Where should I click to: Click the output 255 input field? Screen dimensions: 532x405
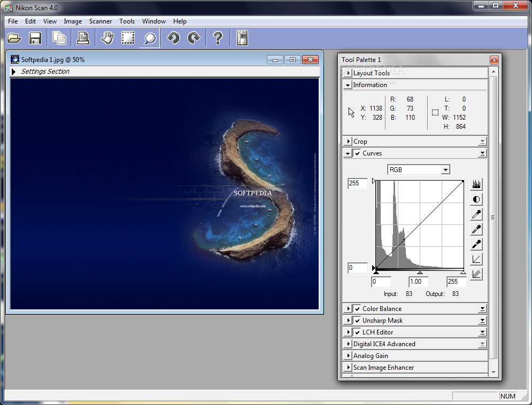(x=358, y=183)
